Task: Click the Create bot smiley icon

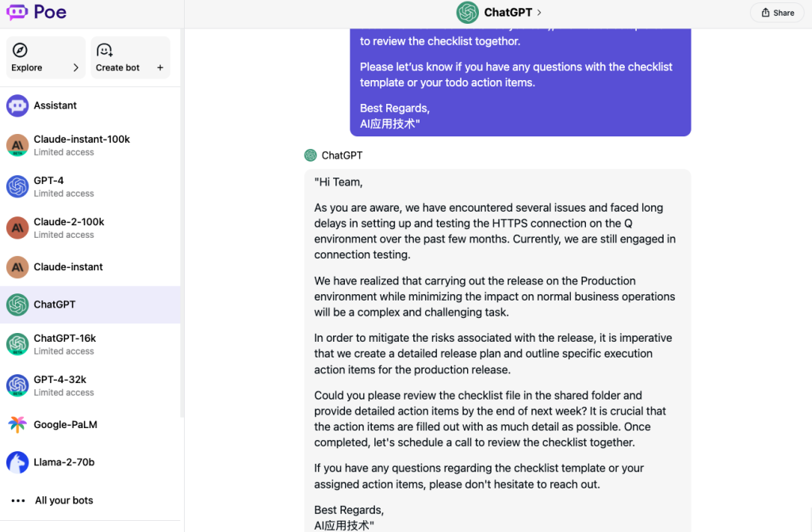Action: point(104,51)
